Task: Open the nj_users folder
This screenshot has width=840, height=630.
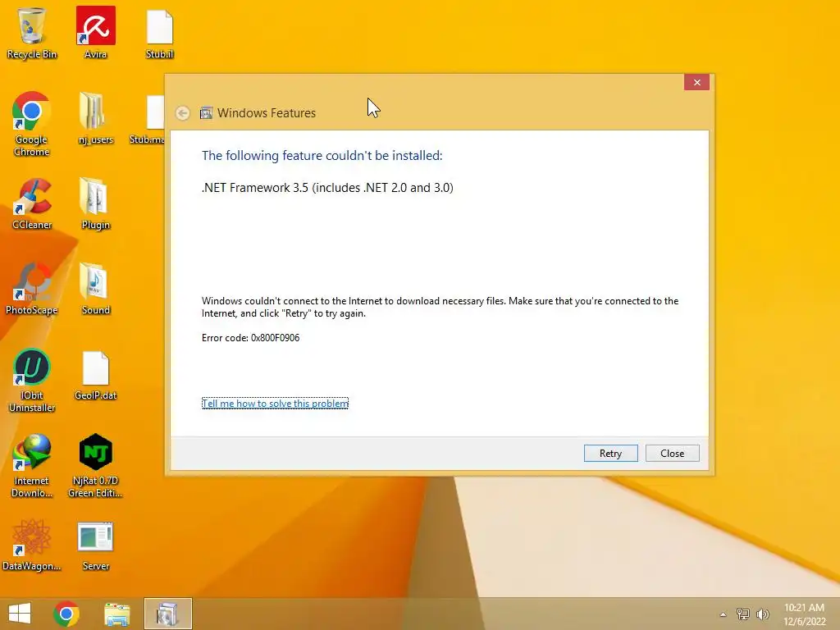Action: [x=95, y=118]
